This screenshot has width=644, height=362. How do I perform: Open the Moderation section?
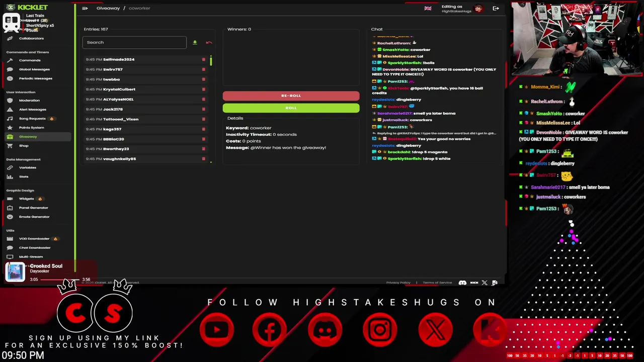(29, 101)
